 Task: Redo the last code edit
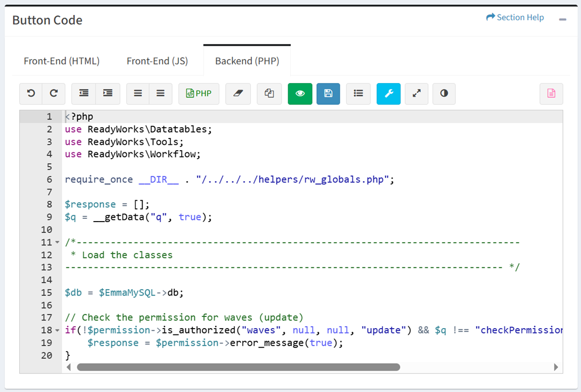click(x=54, y=93)
